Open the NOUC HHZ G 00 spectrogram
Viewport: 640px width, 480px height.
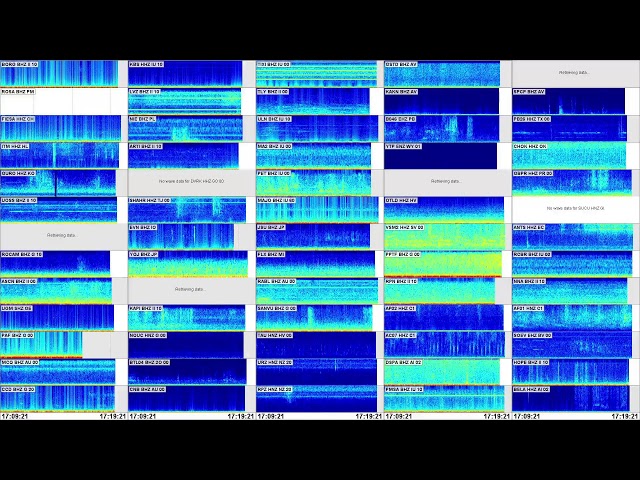click(186, 345)
